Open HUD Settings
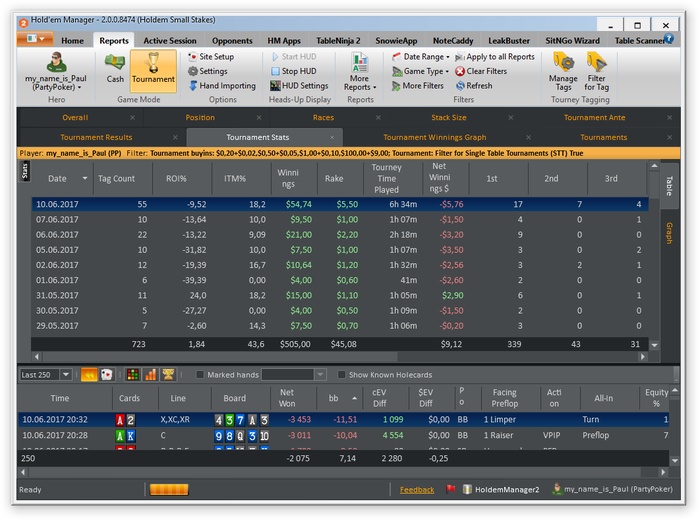Image resolution: width=700 pixels, height=520 pixels. tap(299, 86)
